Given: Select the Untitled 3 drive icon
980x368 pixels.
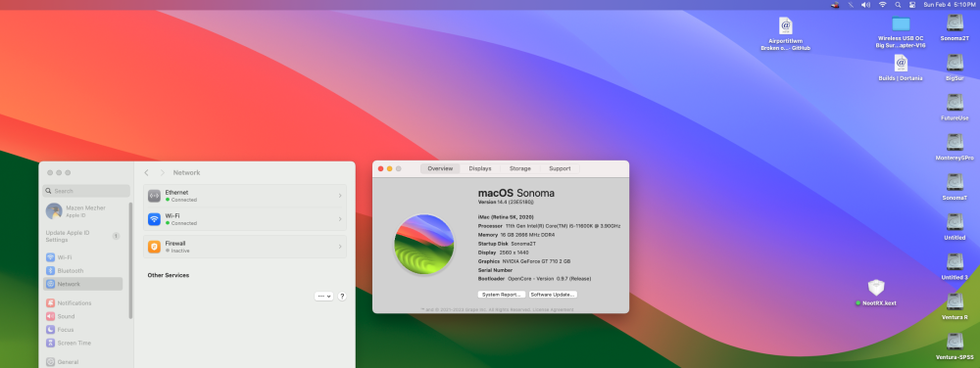Looking at the screenshot, I should (955, 262).
